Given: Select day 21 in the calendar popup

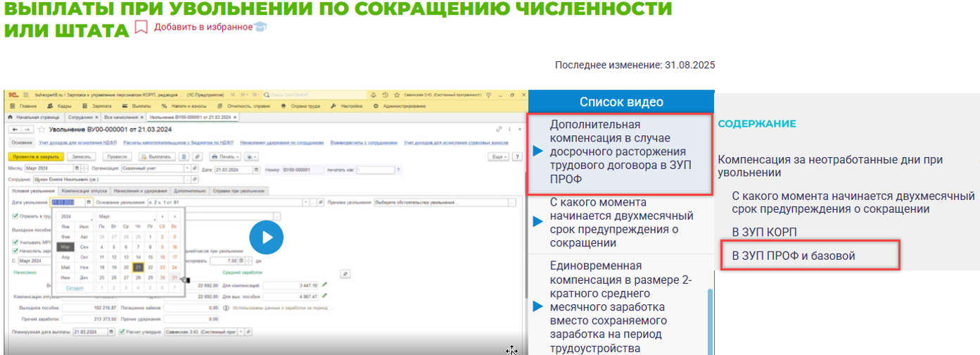Looking at the screenshot, I should pos(138,267).
